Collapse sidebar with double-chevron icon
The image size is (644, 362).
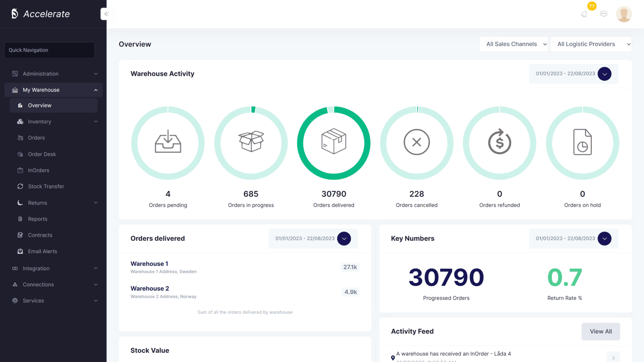click(x=107, y=14)
